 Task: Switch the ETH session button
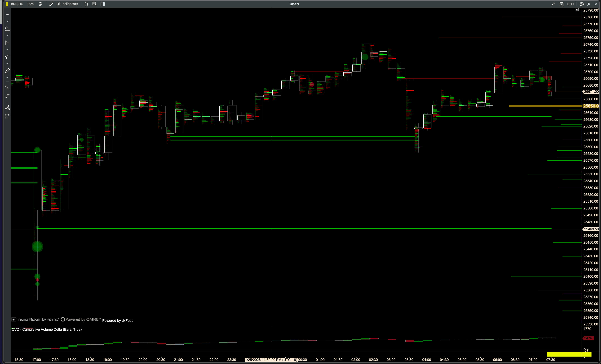tap(570, 4)
